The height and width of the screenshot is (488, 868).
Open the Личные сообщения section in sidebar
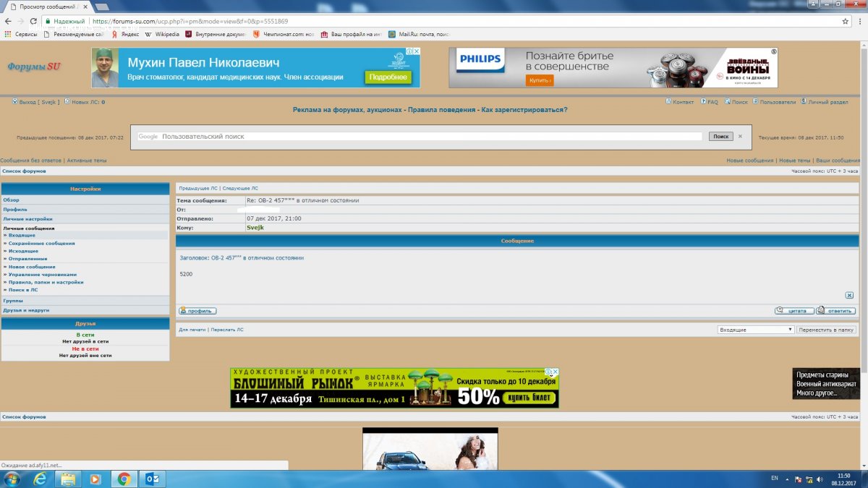(x=29, y=228)
